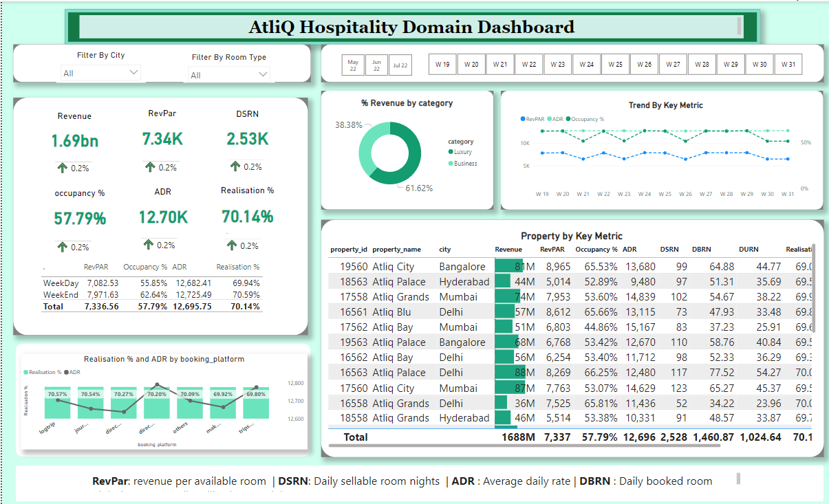829x504 pixels.
Task: Open the Filter By City dropdown
Action: [101, 73]
